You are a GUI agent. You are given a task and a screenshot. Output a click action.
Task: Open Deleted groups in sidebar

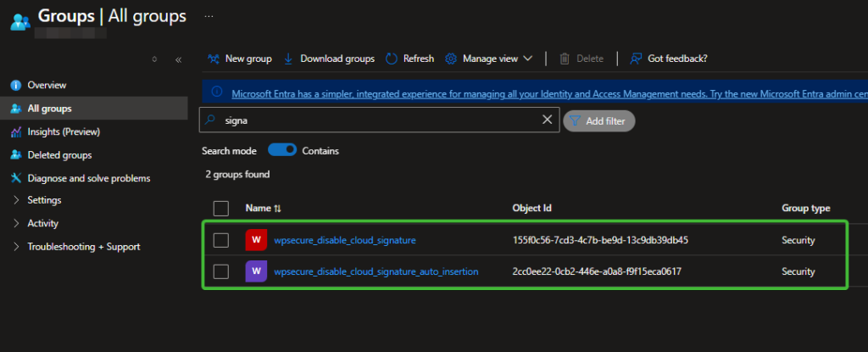[59, 155]
